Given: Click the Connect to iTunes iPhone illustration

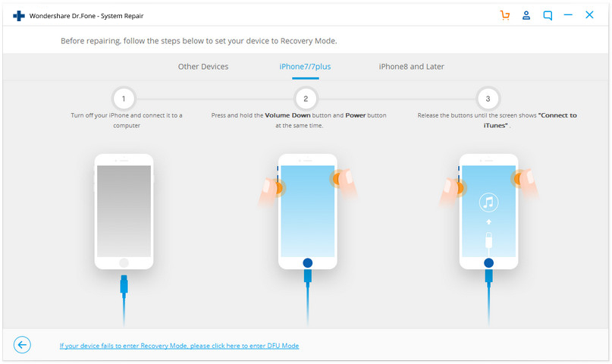Looking at the screenshot, I should (488, 212).
